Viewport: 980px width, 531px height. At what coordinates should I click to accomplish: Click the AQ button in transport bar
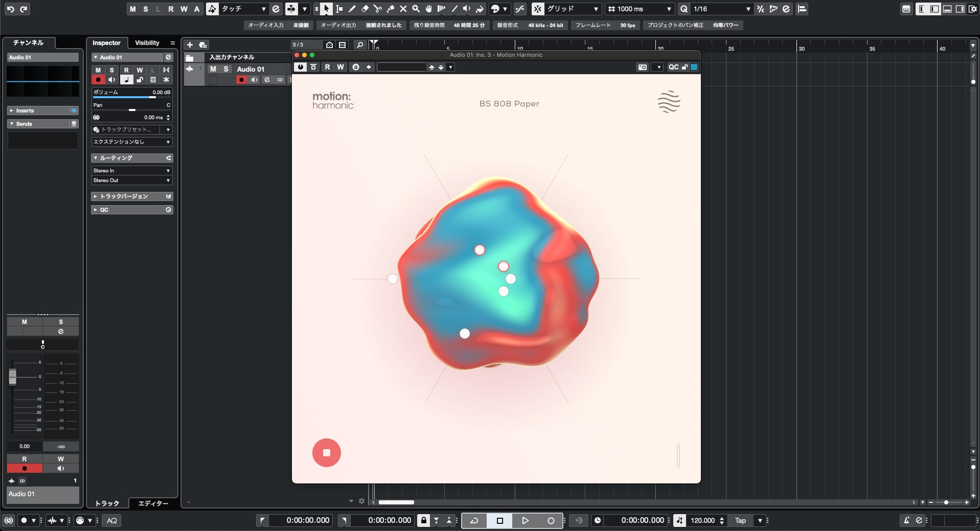(x=112, y=520)
